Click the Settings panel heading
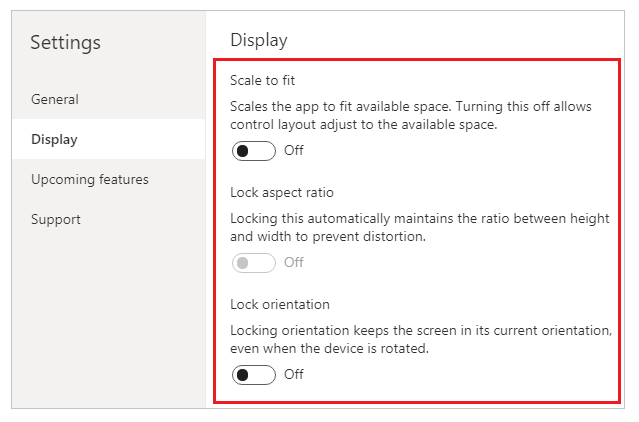The width and height of the screenshot is (639, 422). click(x=65, y=42)
